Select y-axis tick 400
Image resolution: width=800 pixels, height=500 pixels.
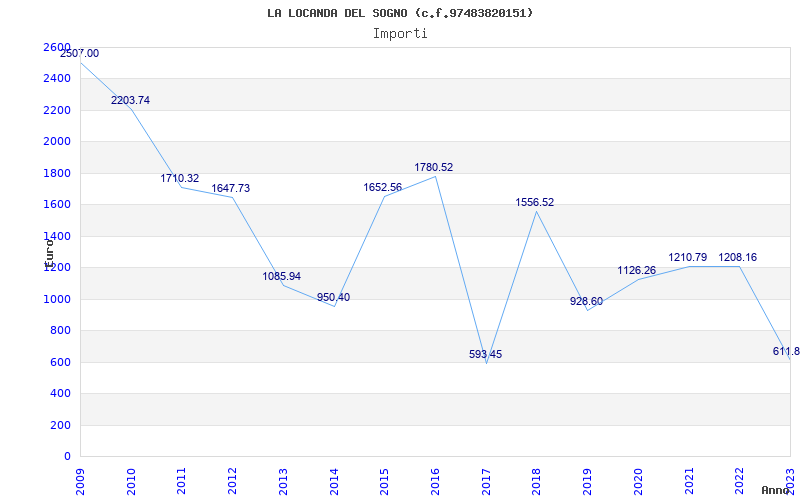coord(60,393)
